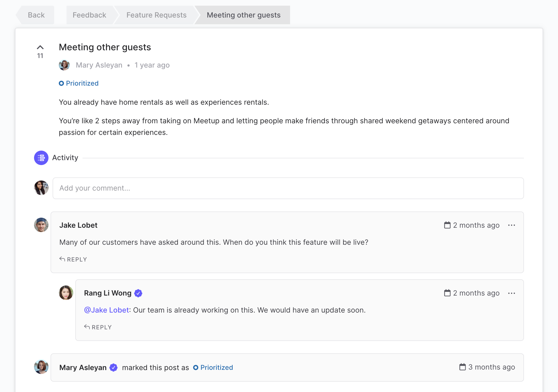Click the Rang Li Wong commenter name

pos(108,293)
